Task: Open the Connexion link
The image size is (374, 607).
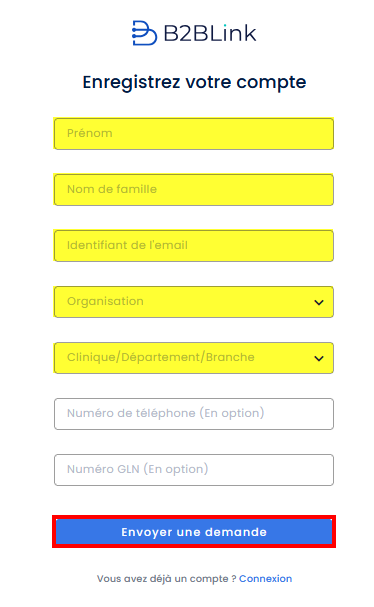Action: (266, 579)
